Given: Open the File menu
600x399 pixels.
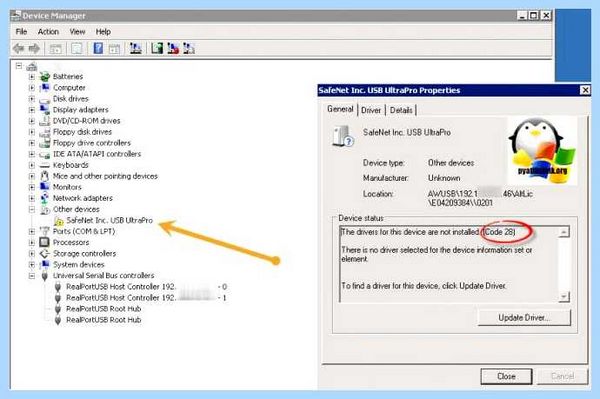Looking at the screenshot, I should 21,32.
